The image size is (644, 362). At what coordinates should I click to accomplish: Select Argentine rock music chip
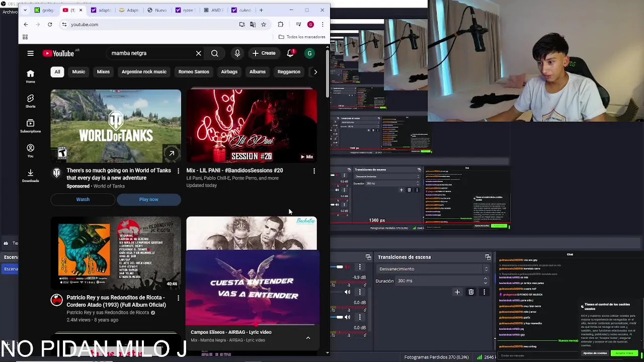pyautogui.click(x=144, y=72)
